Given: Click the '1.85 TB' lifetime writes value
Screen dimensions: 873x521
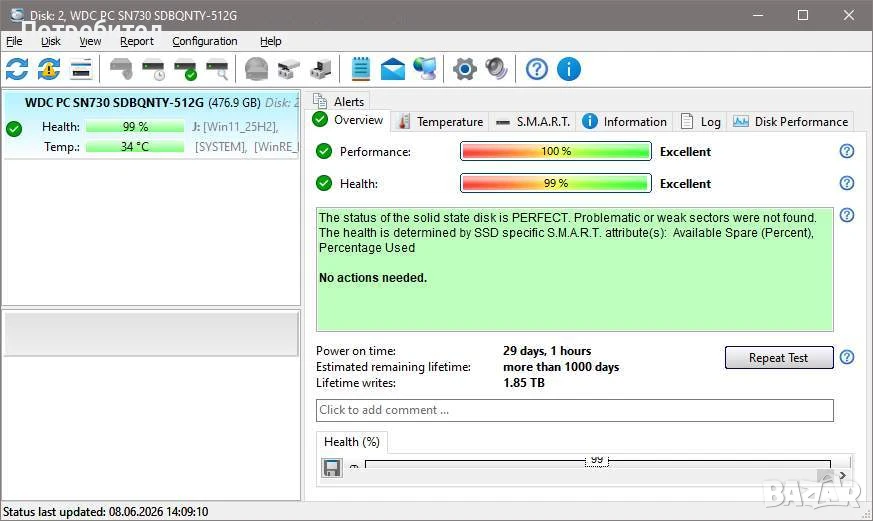Looking at the screenshot, I should (524, 383).
